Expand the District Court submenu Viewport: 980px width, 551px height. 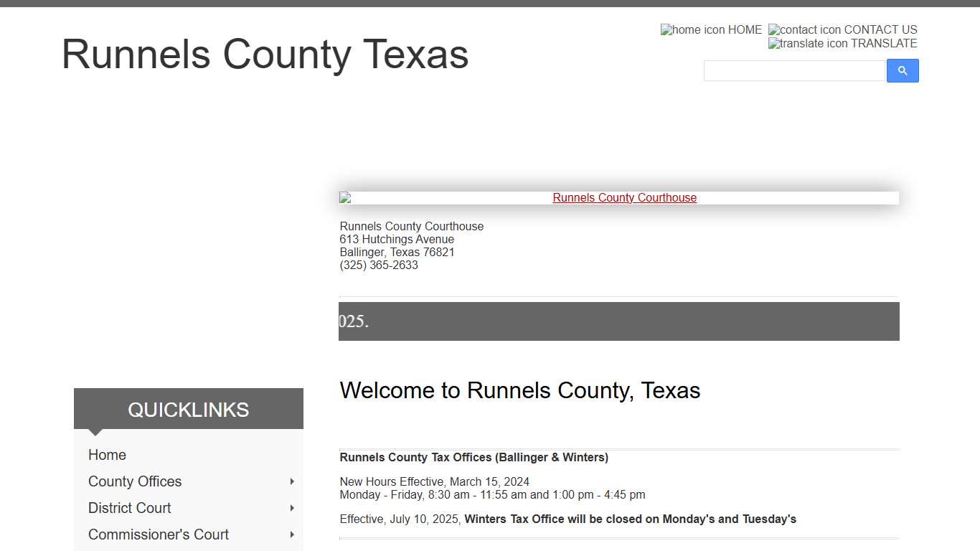[x=292, y=508]
